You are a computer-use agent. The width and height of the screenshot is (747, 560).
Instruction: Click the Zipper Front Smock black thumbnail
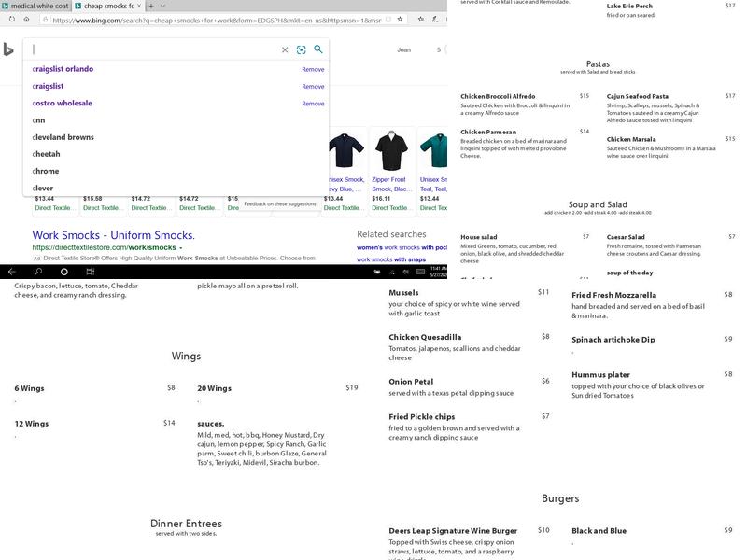392,151
